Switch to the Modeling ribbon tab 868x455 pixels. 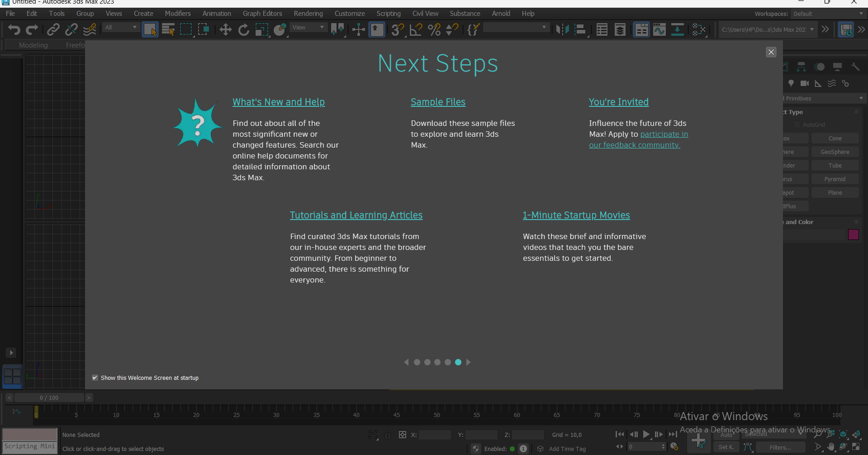click(x=33, y=45)
